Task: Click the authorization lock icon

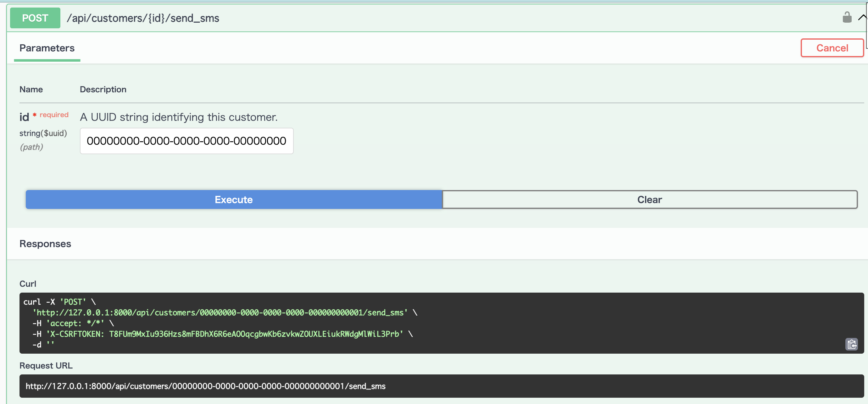Action: click(x=847, y=17)
